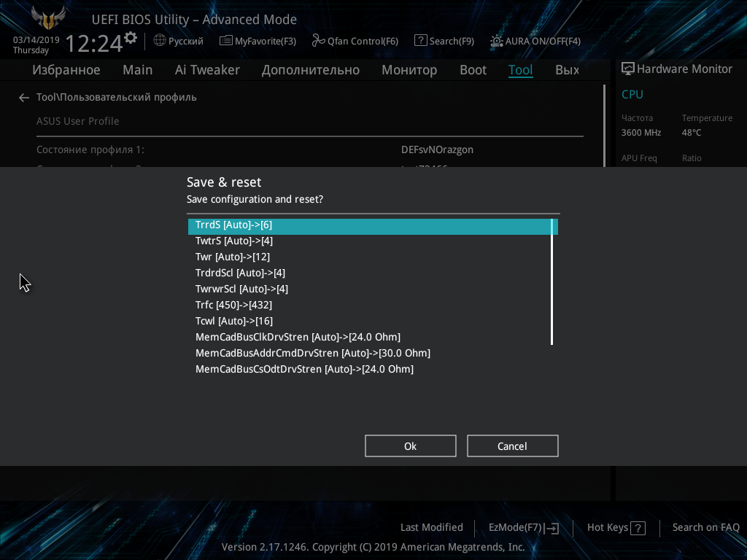747x560 pixels.
Task: Open the Ai Tweaker tab
Action: (207, 70)
